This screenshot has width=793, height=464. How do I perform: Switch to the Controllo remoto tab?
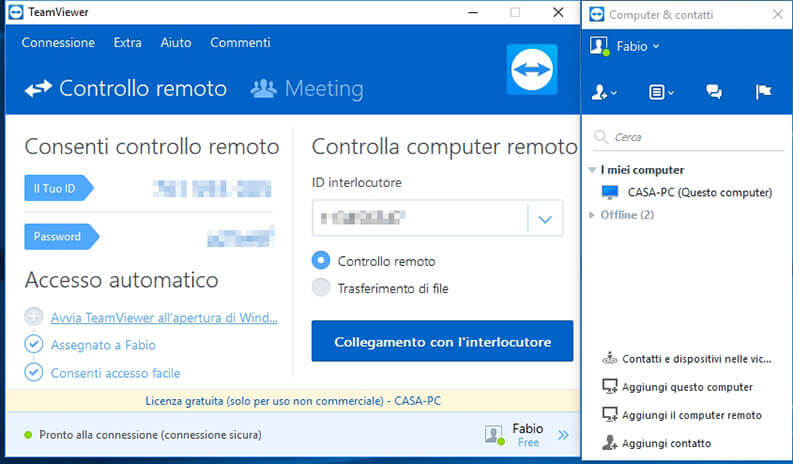click(126, 89)
